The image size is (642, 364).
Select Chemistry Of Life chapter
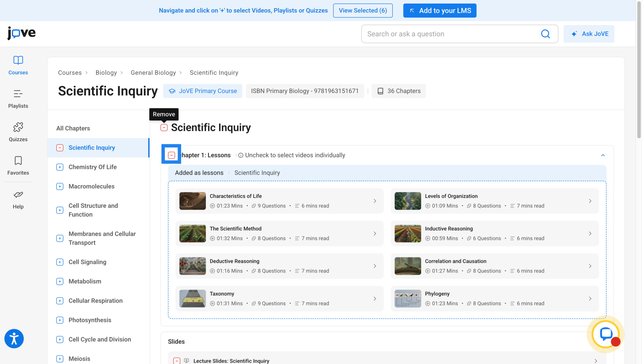click(x=93, y=167)
